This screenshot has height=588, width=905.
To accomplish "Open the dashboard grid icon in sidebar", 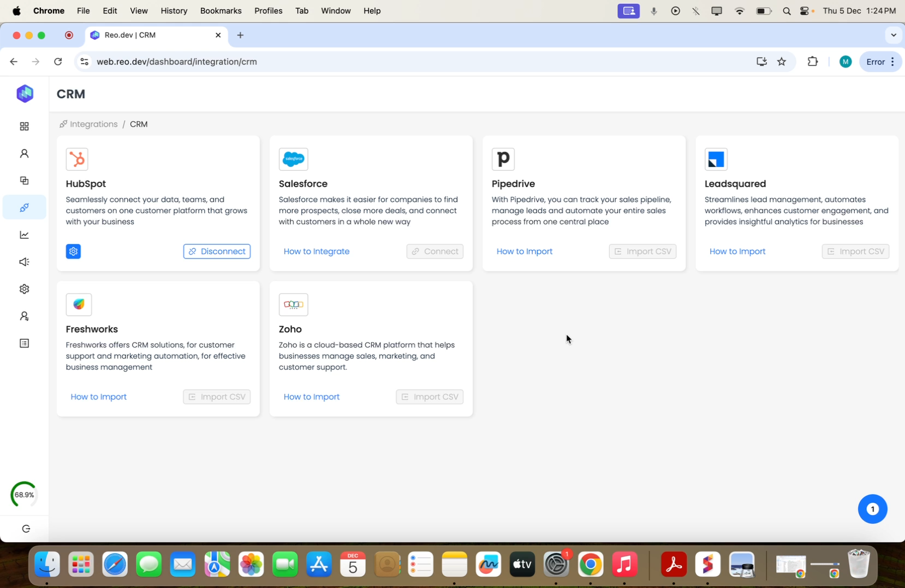I will pyautogui.click(x=25, y=127).
